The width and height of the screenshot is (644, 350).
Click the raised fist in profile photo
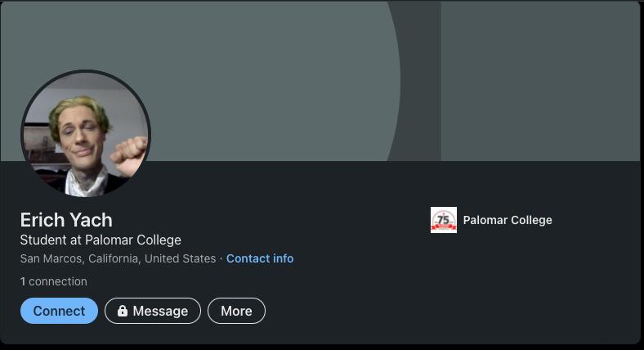[129, 153]
